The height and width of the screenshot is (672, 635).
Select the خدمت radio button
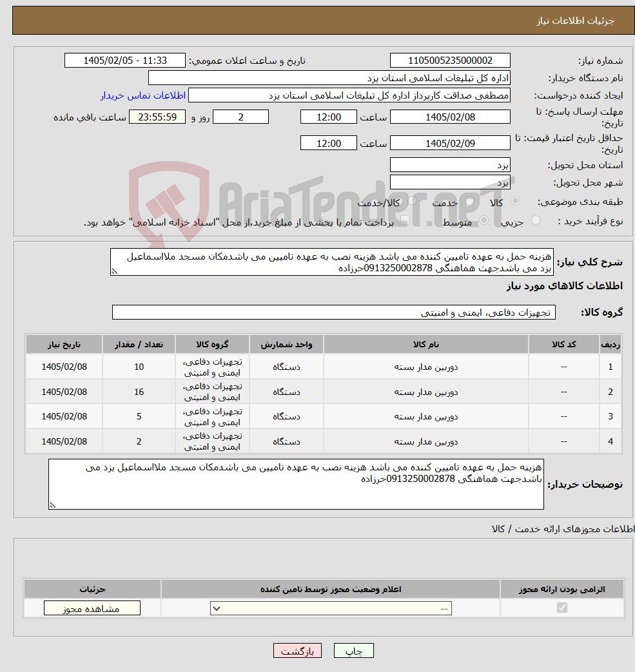[470, 201]
